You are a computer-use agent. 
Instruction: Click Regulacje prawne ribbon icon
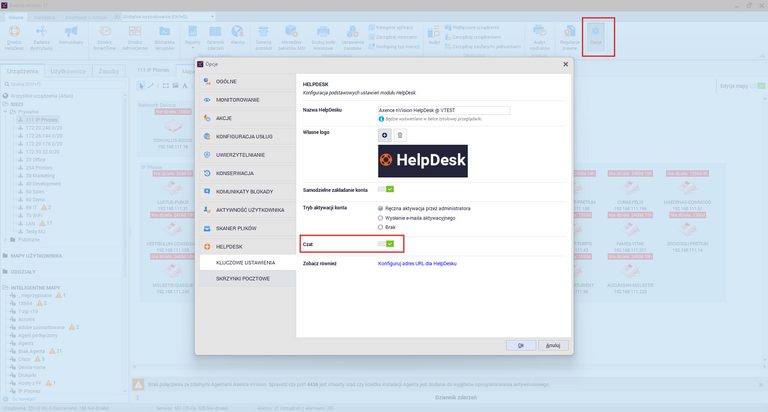point(570,38)
